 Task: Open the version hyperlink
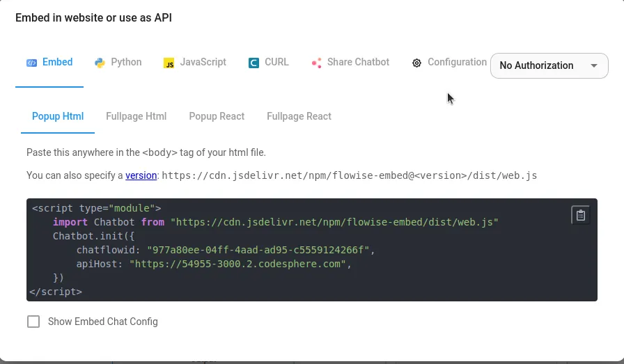[x=141, y=175]
